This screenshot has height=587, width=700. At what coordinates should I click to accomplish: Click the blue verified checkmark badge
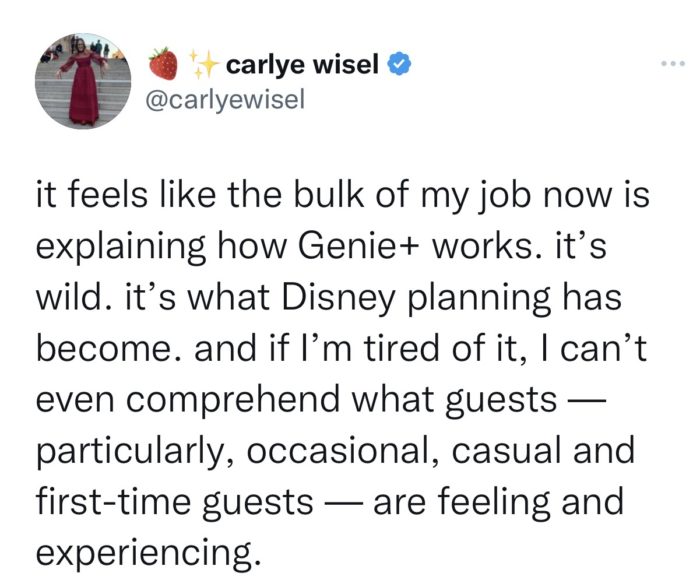(399, 64)
